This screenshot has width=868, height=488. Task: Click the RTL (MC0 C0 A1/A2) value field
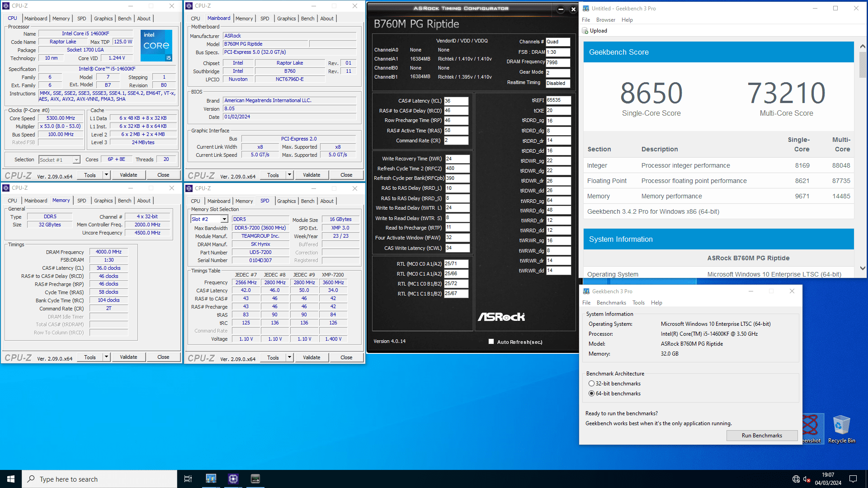click(456, 264)
